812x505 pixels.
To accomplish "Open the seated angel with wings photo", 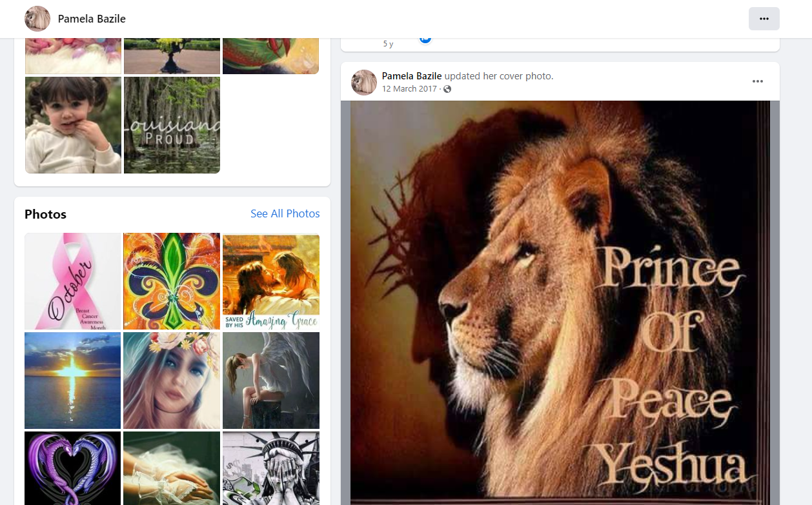I will point(271,381).
